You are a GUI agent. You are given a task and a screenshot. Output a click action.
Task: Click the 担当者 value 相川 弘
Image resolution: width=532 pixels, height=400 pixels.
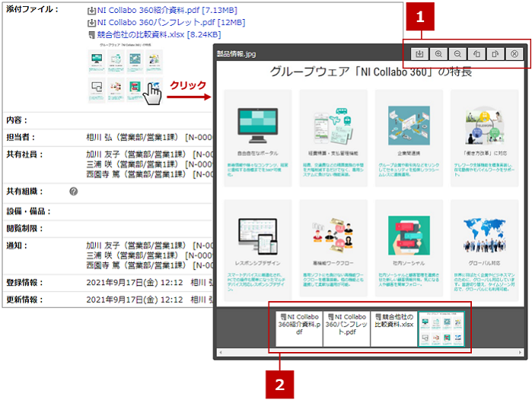tap(99, 137)
